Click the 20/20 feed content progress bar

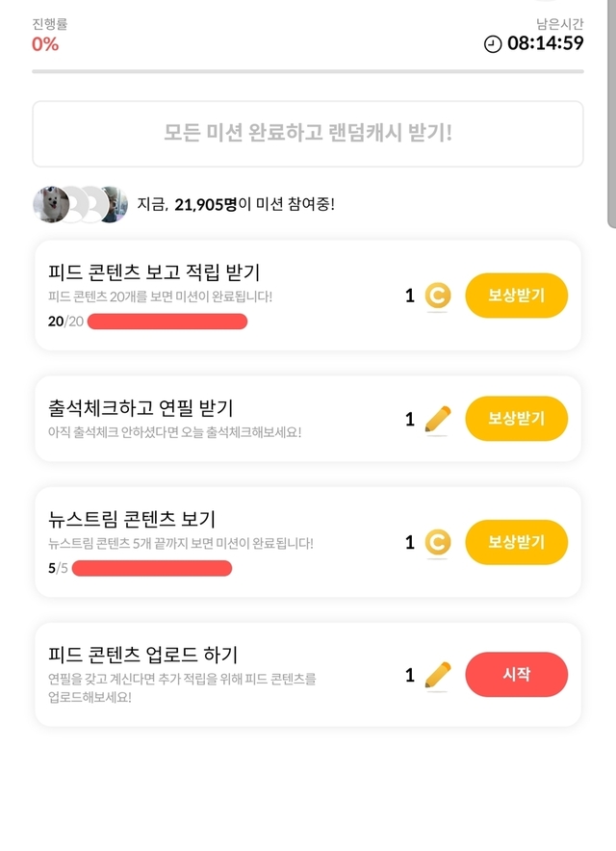point(167,322)
